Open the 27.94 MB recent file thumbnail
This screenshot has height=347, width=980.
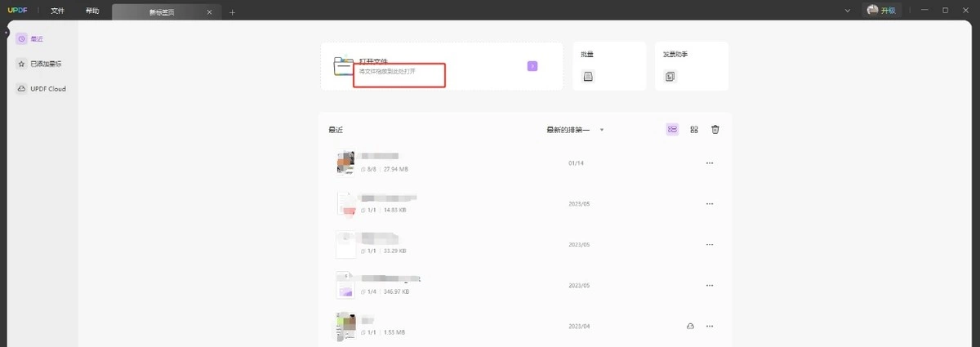(345, 162)
